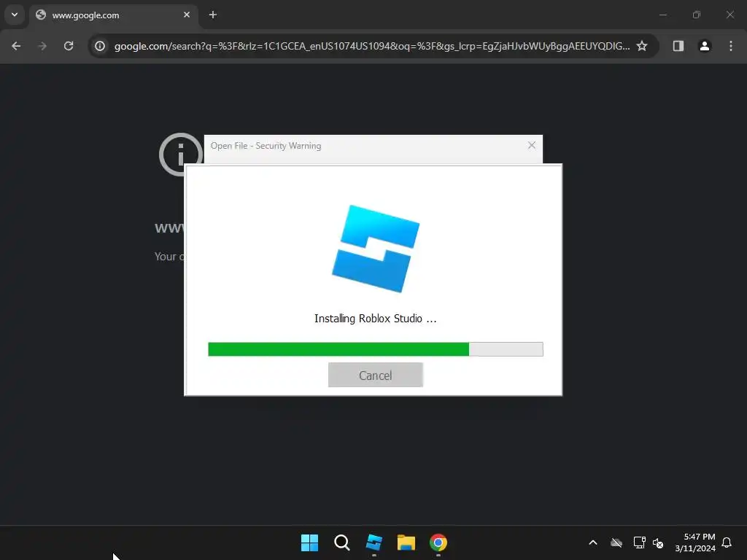This screenshot has width=747, height=560.
Task: Reload the current Chrome page
Action: pyautogui.click(x=69, y=46)
